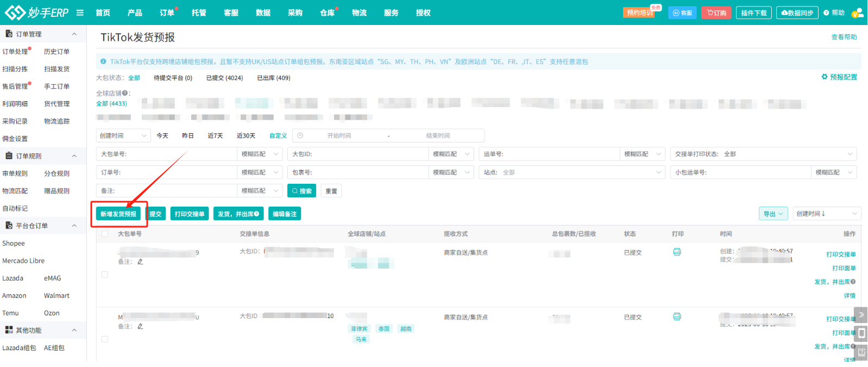Click the 搜索 search button

pyautogui.click(x=301, y=191)
